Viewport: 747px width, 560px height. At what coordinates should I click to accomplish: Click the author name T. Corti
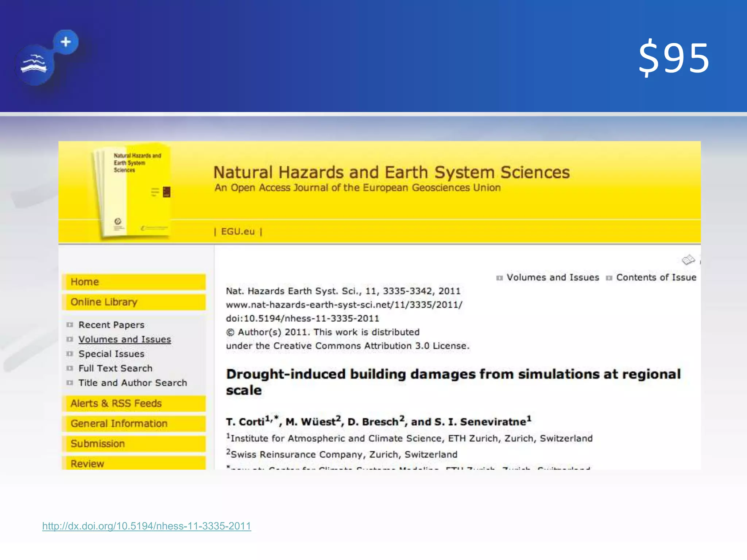245,422
